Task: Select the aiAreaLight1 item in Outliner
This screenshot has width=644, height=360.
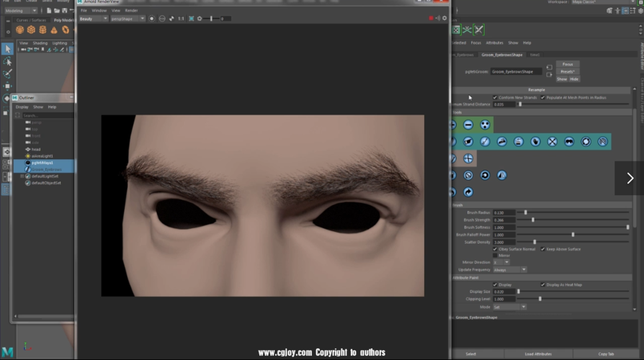Action: tap(43, 156)
